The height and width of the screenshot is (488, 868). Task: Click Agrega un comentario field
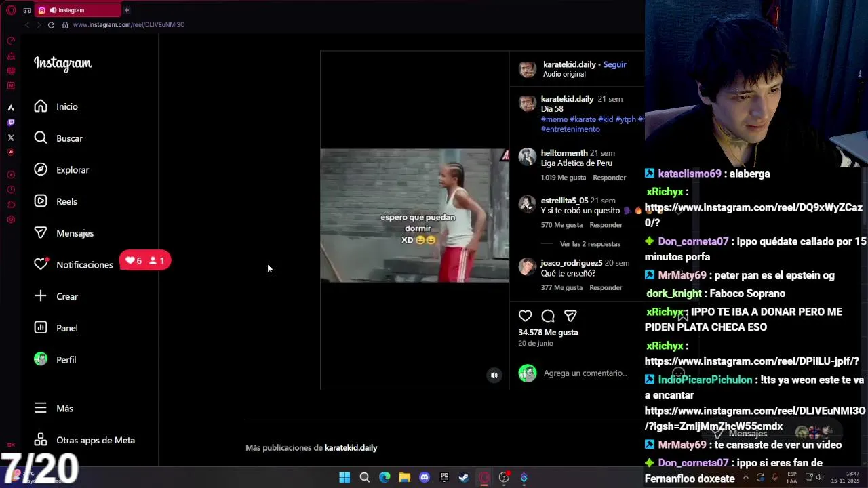(x=585, y=373)
